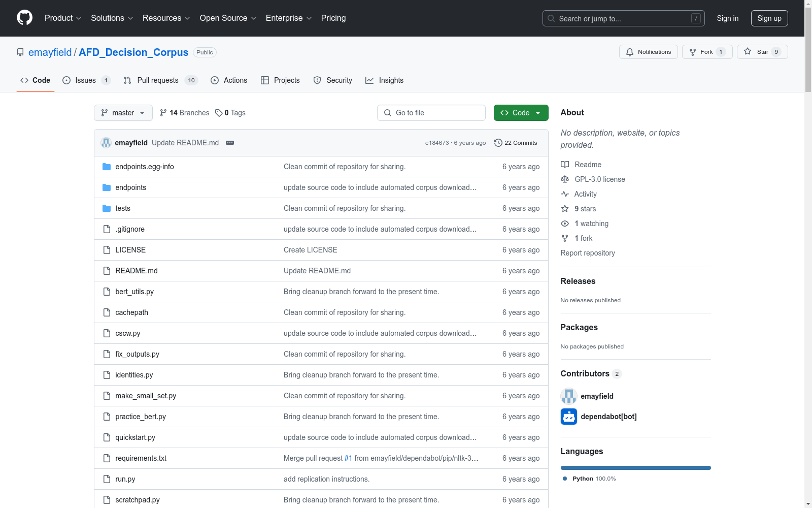Open the endpoints.egg-info folder icon
The height and width of the screenshot is (508, 812).
[107, 167]
